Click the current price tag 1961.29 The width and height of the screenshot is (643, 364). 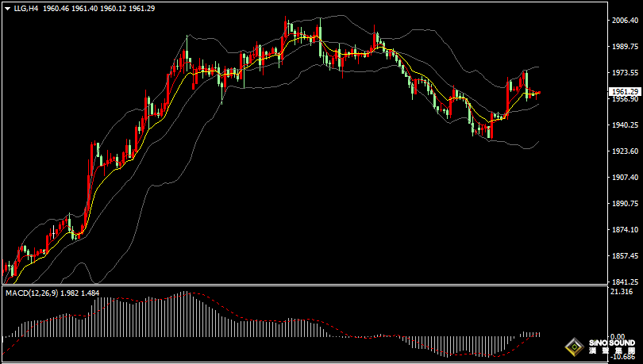pyautogui.click(x=625, y=92)
